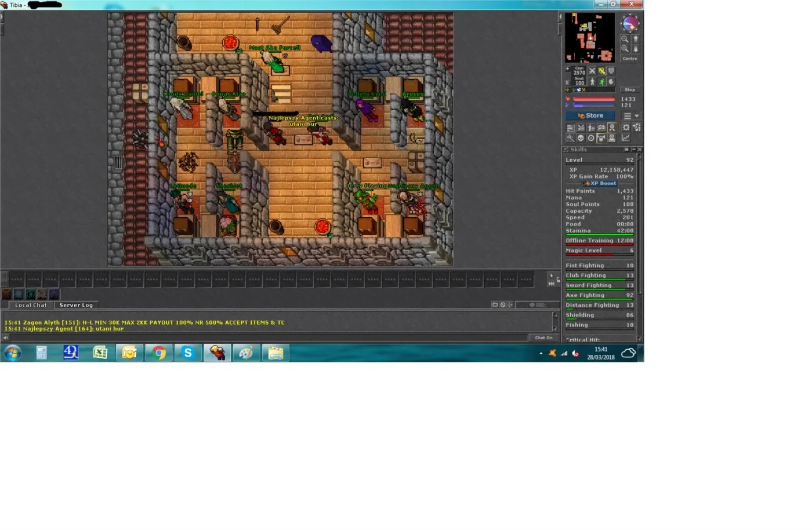The height and width of the screenshot is (530, 812).
Task: Click the minimap view
Action: (x=590, y=38)
